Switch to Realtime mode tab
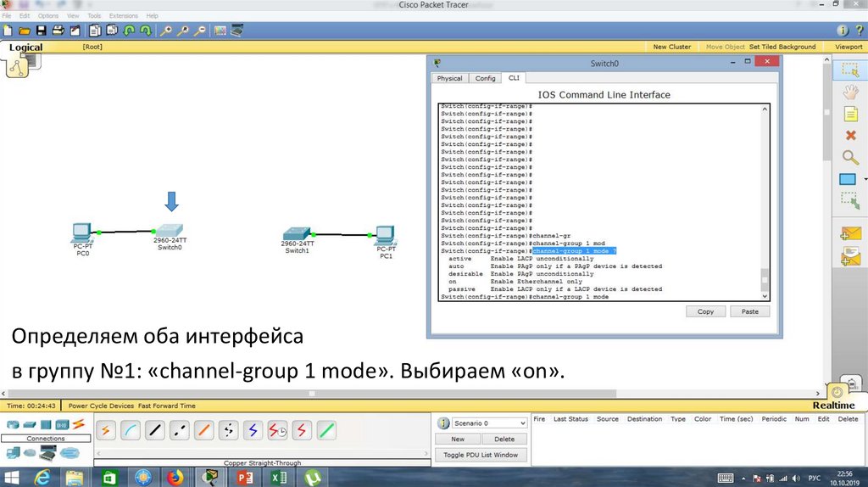 coord(833,405)
